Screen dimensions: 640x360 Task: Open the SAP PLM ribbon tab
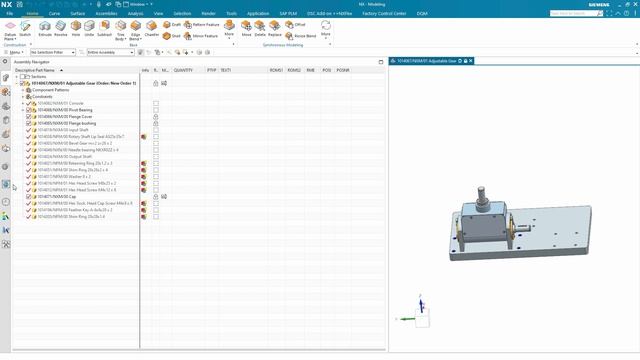click(x=288, y=13)
